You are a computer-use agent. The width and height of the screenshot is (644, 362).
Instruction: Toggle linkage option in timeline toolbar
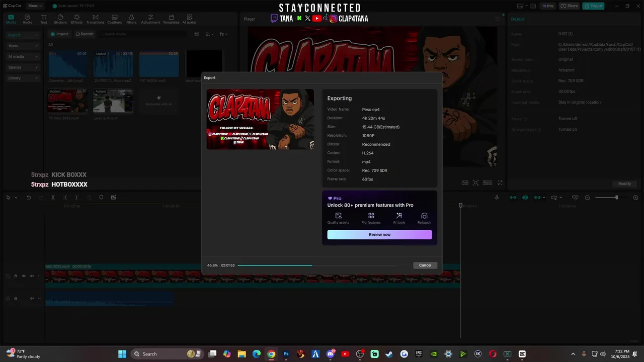537,198
